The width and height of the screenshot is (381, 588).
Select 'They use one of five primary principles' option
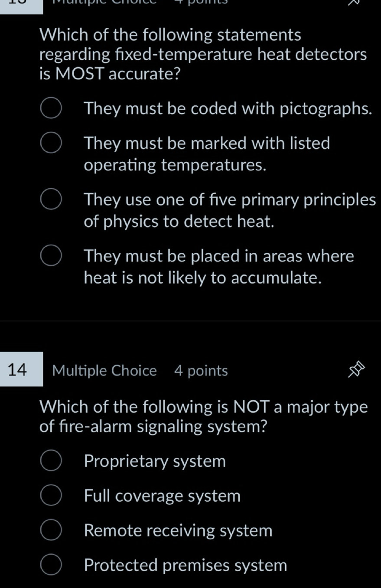coord(51,200)
